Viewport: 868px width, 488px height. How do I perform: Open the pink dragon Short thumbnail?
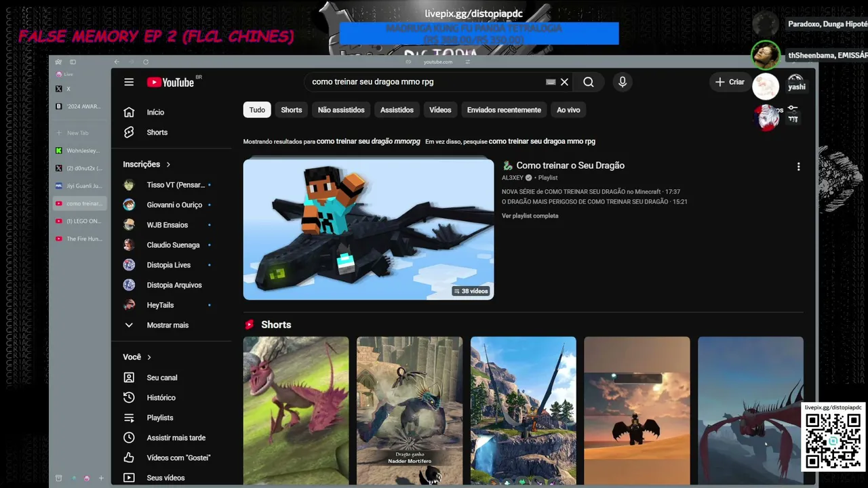(x=296, y=411)
